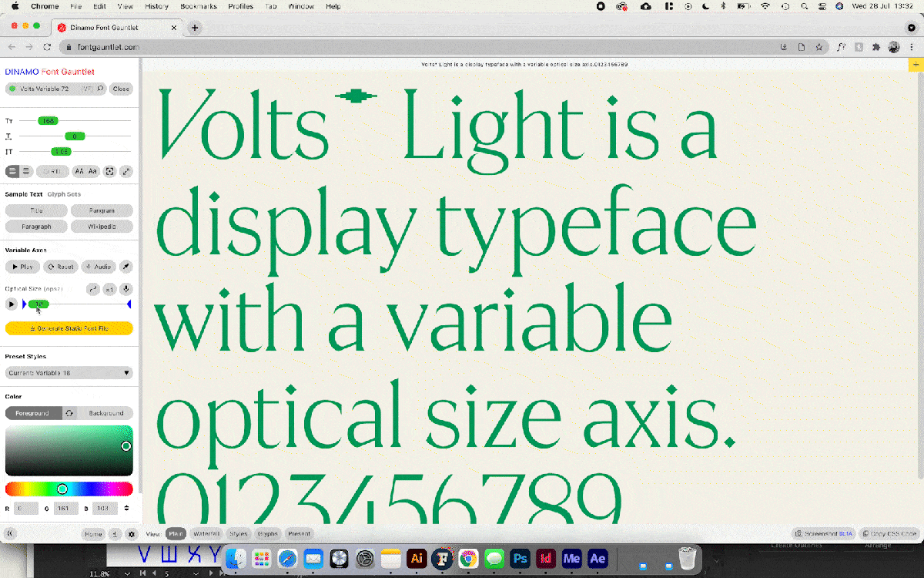924x578 pixels.
Task: Switch the color mode using the RGB stepper arrows
Action: tap(126, 509)
